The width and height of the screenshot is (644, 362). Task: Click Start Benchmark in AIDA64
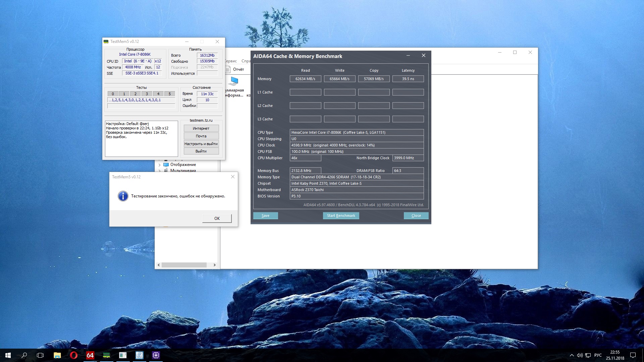pos(341,216)
